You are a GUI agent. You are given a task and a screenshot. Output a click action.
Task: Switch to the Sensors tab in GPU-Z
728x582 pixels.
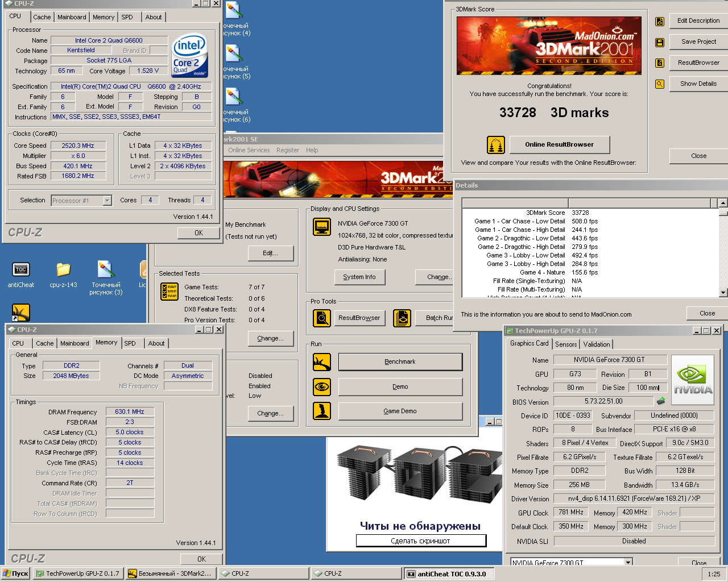coord(566,344)
